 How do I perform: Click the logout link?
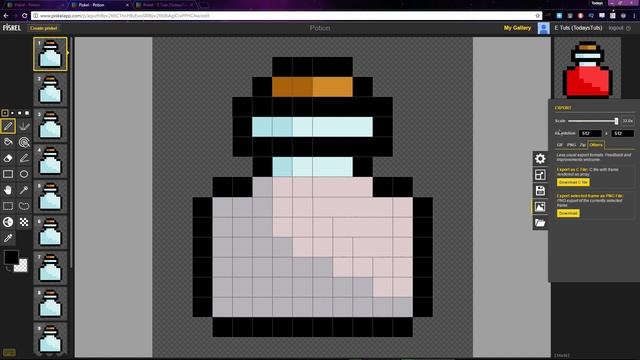coord(619,28)
